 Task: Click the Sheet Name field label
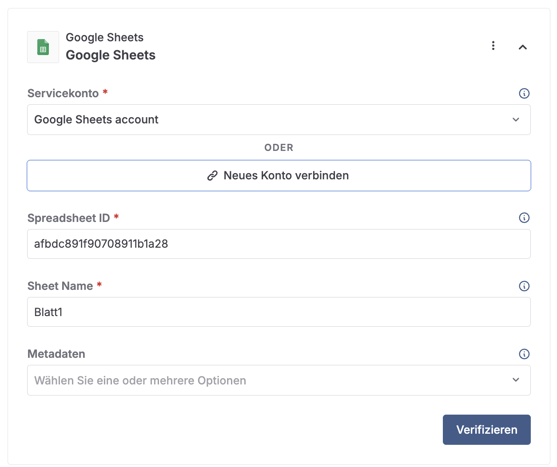(60, 286)
